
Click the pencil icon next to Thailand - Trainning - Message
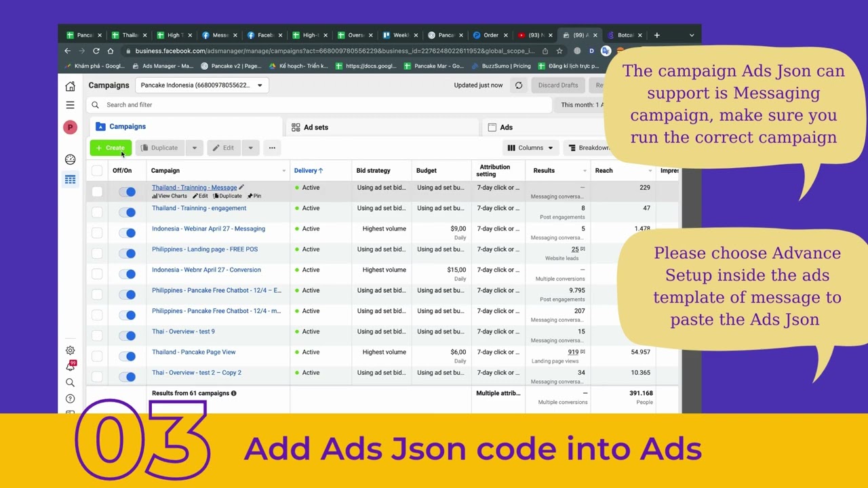241,187
